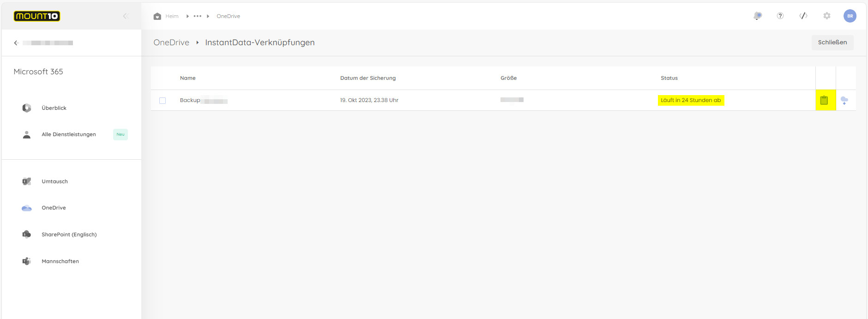
Task: Open Mannschaften (Teams) section
Action: pos(60,261)
